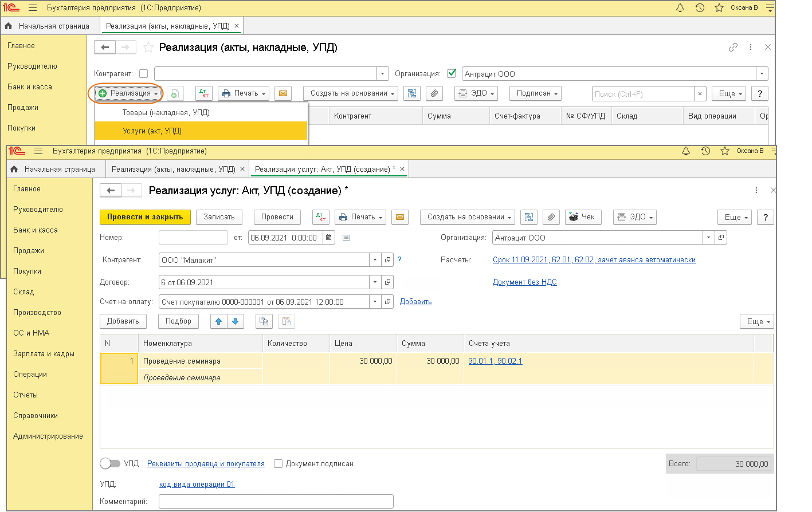812x512 pixels.
Task: Open ЭДО dropdown in the front form
Action: (x=635, y=217)
